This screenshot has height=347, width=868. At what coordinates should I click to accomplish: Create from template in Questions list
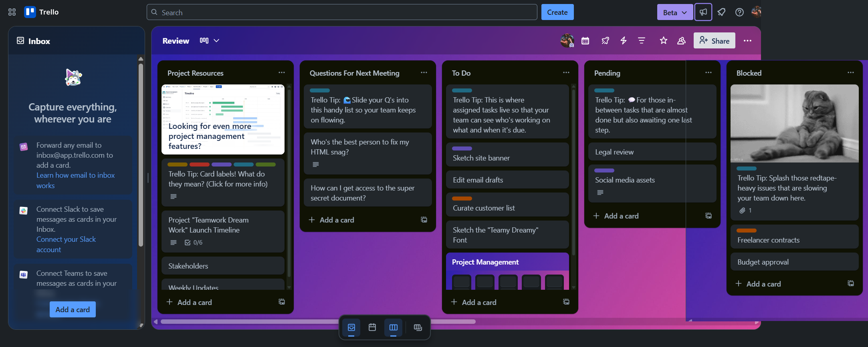[424, 220]
